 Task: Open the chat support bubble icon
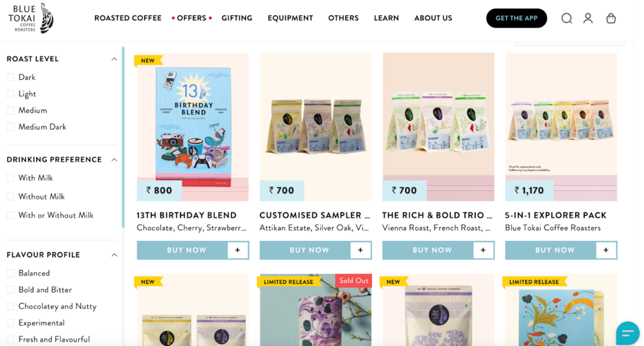pos(628,333)
